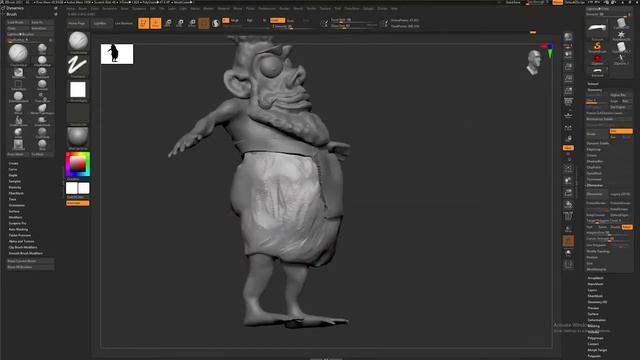Click the Zoom3D icon on right shelf

568,192
